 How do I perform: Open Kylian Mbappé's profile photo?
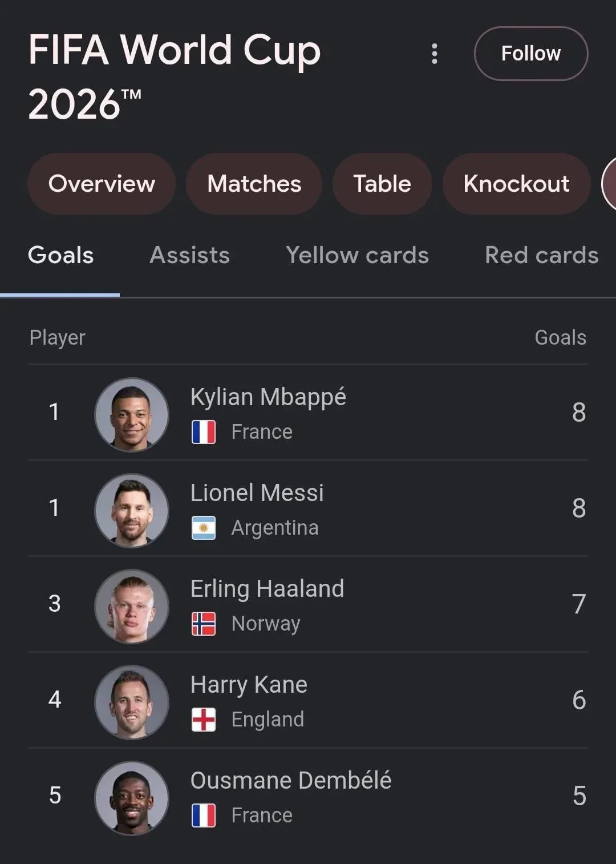pos(132,415)
